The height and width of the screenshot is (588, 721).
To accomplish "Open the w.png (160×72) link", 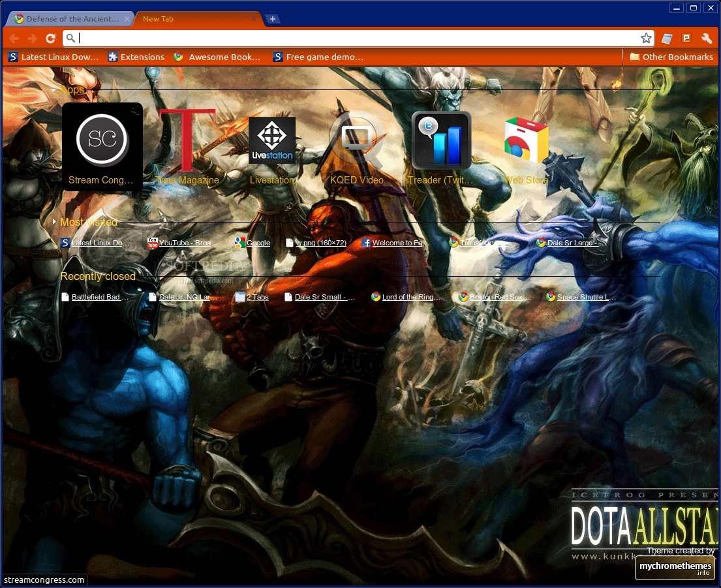I will point(315,243).
